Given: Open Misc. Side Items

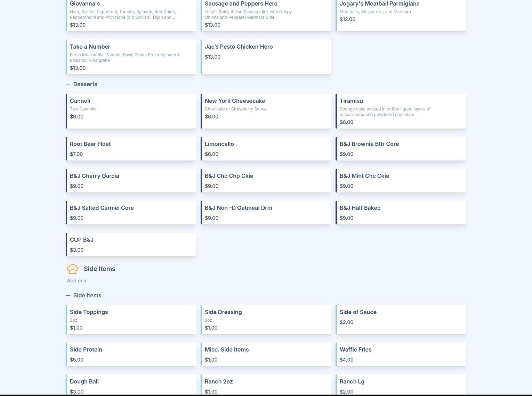Looking at the screenshot, I should tap(266, 354).
